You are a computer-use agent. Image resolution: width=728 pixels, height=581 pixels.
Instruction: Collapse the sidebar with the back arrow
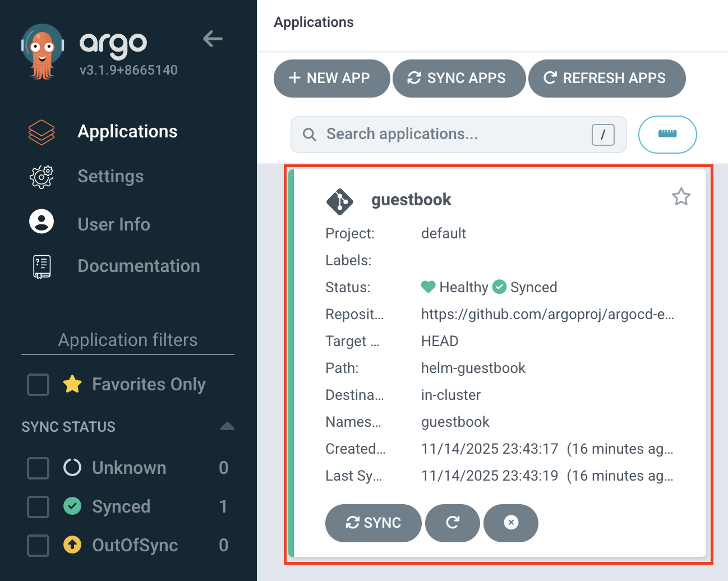tap(213, 39)
